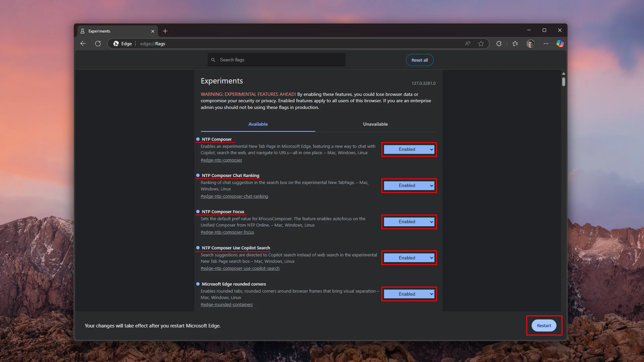The image size is (644, 362).
Task: Close the Experiments tab
Action: click(153, 31)
